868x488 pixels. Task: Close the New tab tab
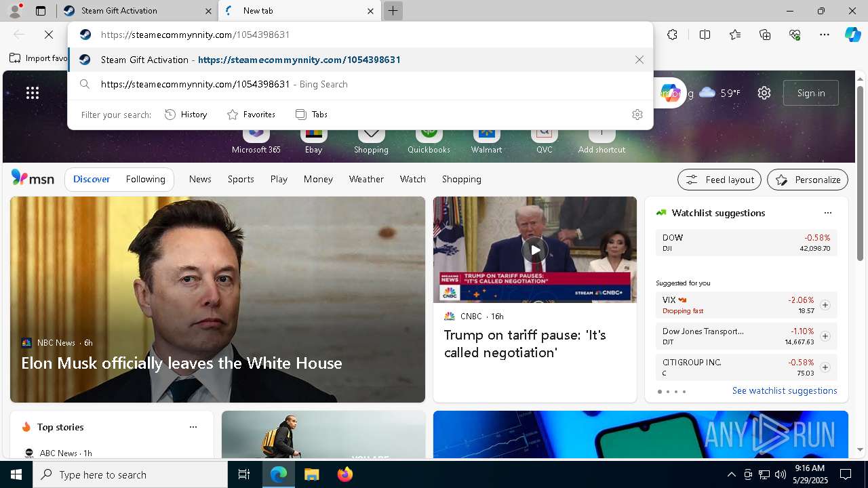[370, 11]
